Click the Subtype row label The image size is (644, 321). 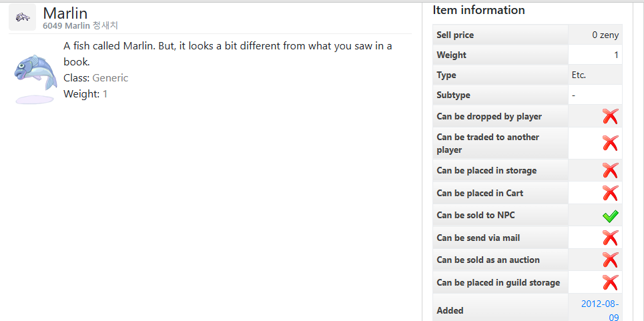454,95
